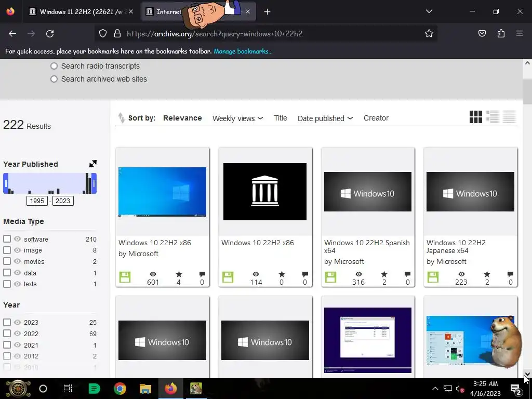532x399 pixels.
Task: Show site security padlock info
Action: point(117,34)
